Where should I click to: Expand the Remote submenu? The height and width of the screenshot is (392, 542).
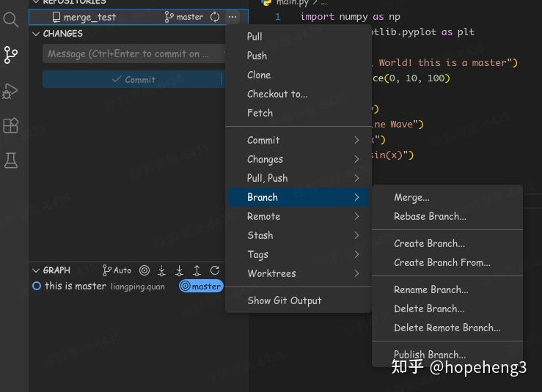click(299, 217)
